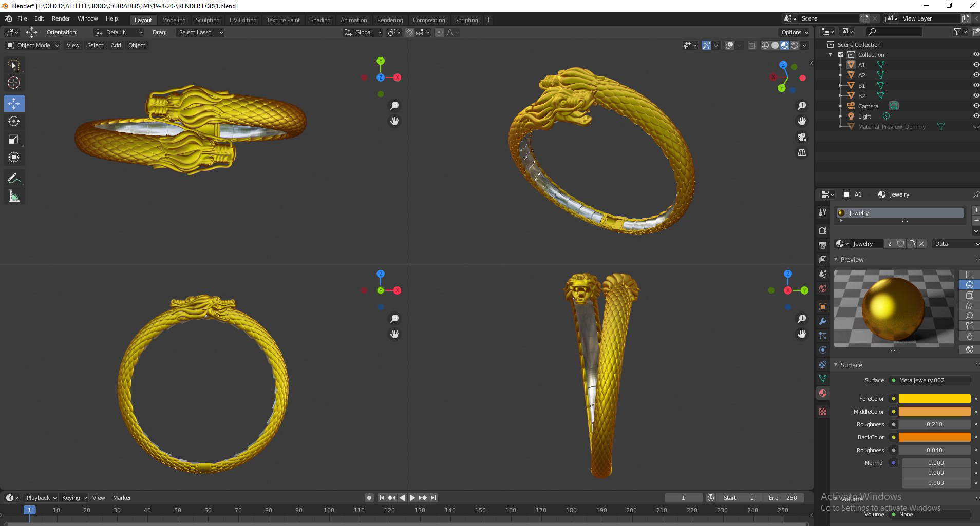
Task: Open the Orientation Default dropdown
Action: tap(119, 32)
